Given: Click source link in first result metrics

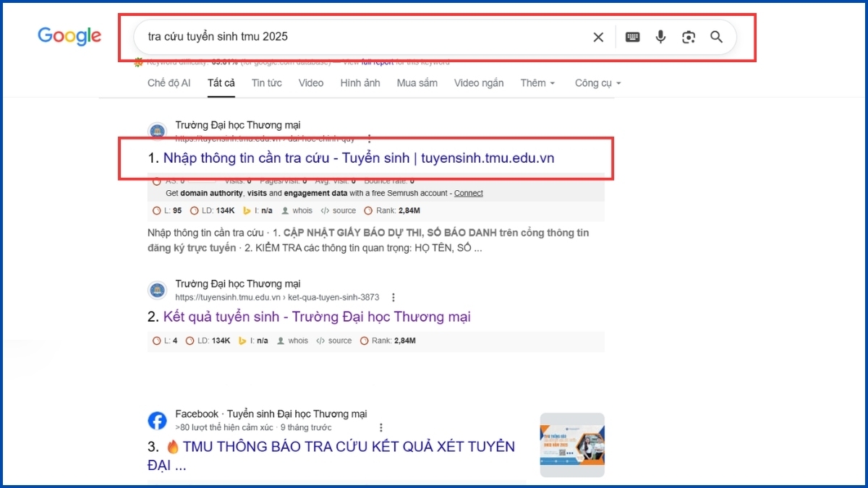Looking at the screenshot, I should point(339,210).
